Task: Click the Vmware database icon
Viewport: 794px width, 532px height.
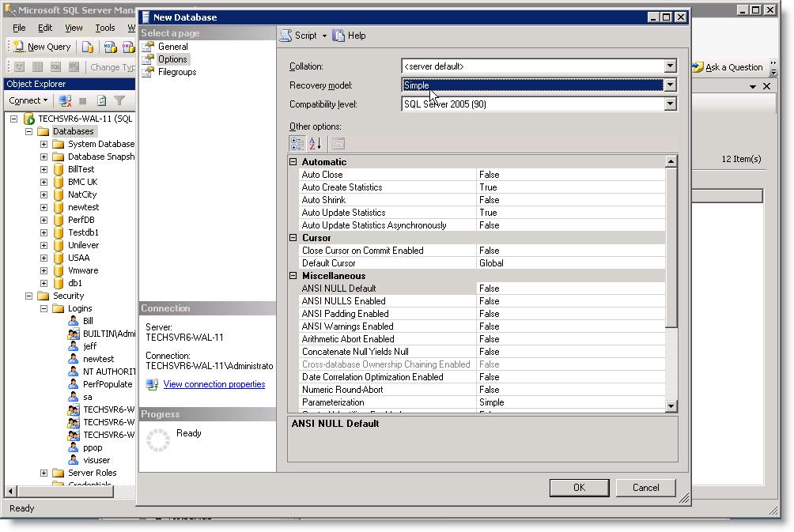Action: coord(59,271)
